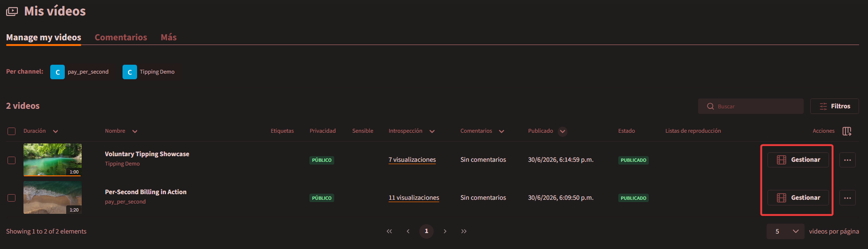868x249 pixels.
Task: Click the date 30/6/2026, 6:09:50 p.m.
Action: [x=561, y=198]
